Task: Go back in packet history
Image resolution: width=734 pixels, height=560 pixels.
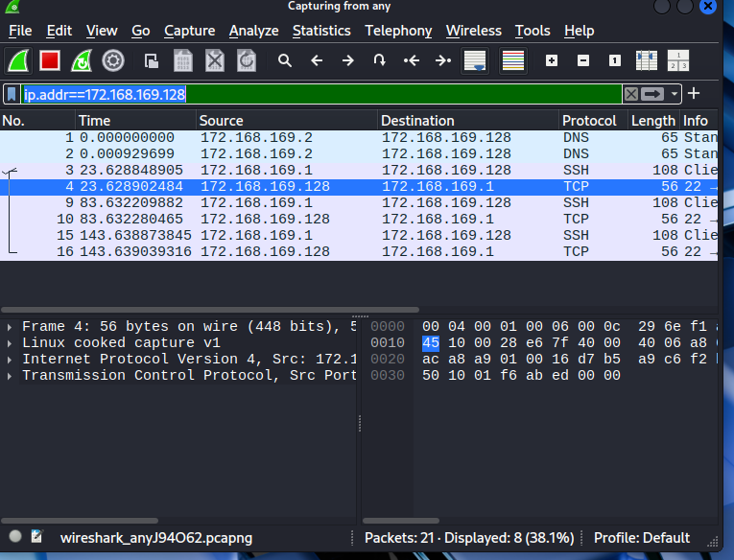Action: (317, 60)
